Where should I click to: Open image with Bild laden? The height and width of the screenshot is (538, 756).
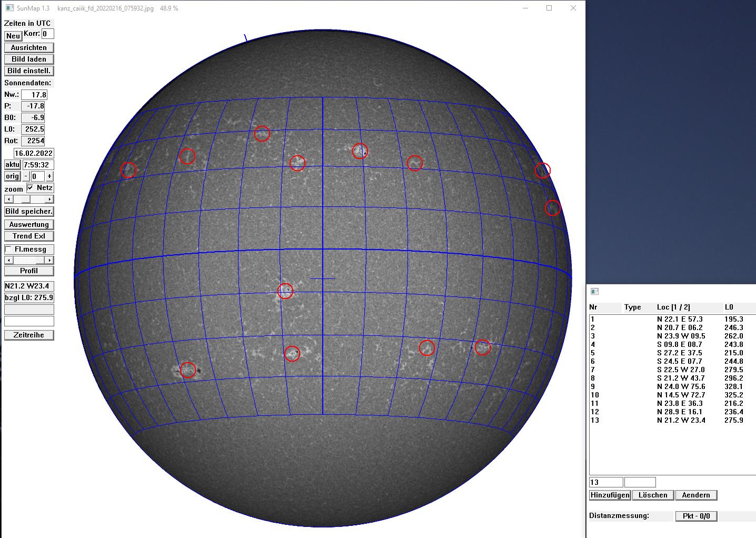point(29,59)
